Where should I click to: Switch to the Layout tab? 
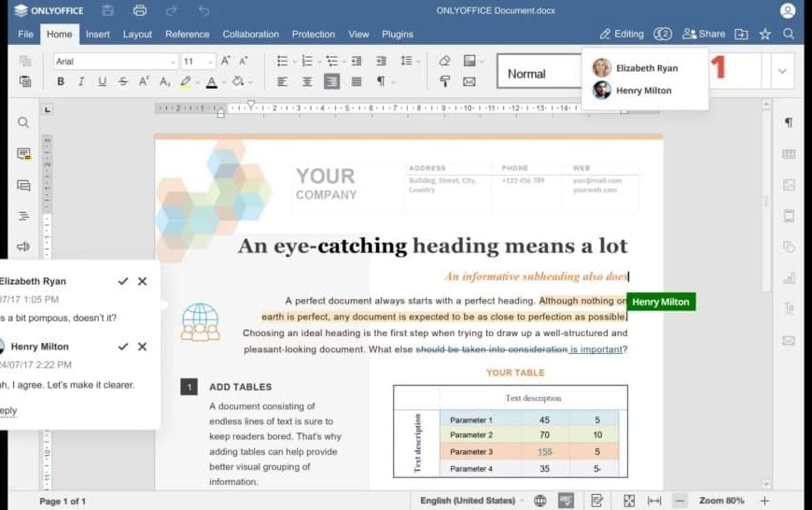[137, 35]
